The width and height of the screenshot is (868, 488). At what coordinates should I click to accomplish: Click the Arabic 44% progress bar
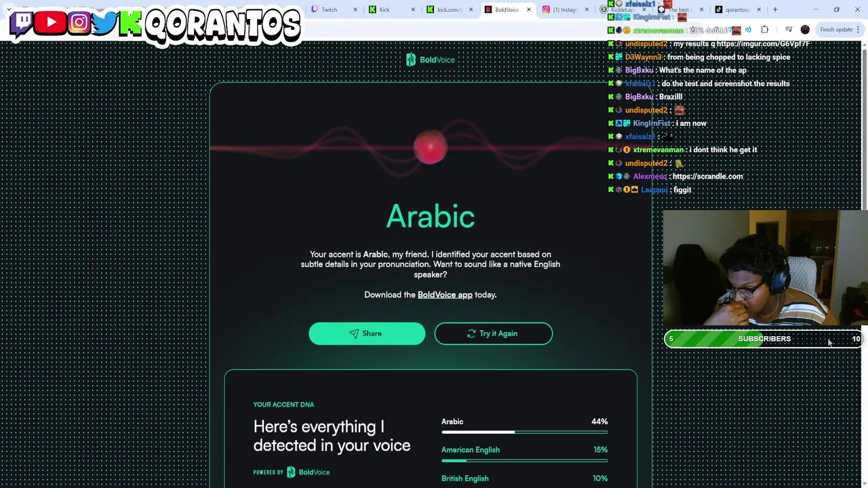(524, 432)
